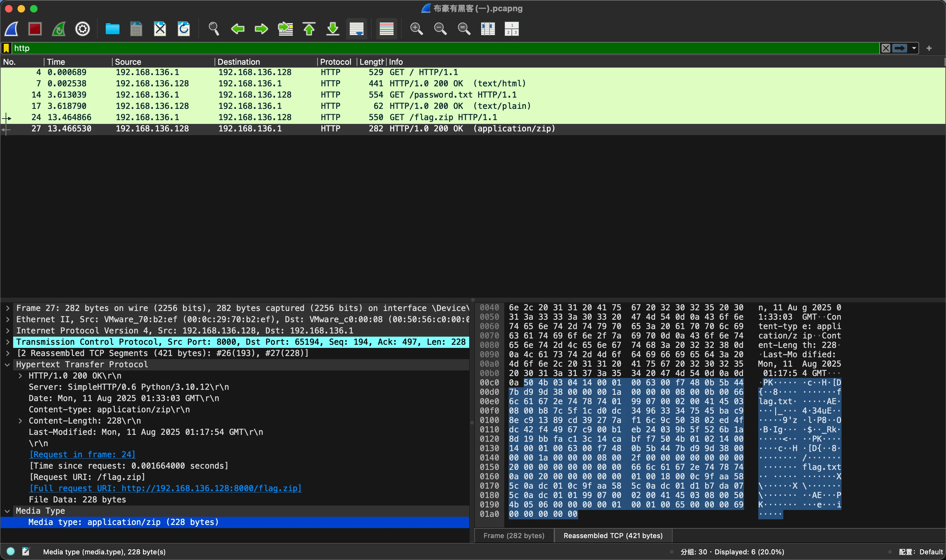The height and width of the screenshot is (560, 946).
Task: Open a capture file with folder icon
Action: (112, 29)
